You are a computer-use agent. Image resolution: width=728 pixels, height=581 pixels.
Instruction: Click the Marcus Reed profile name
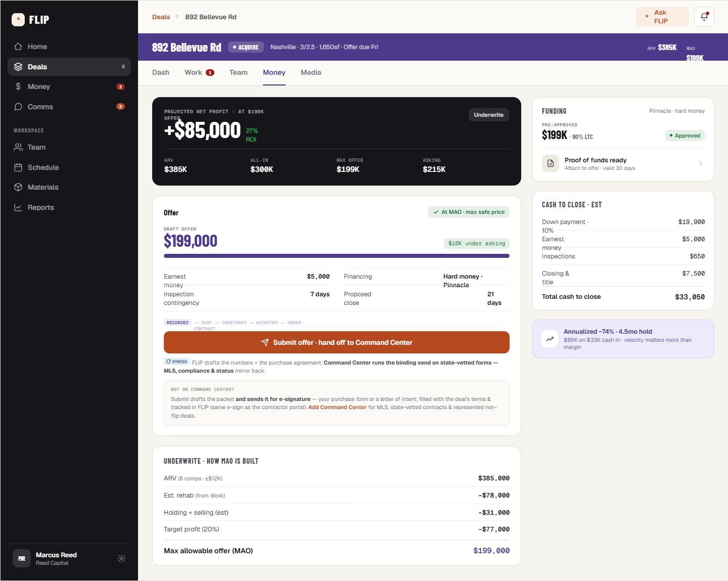[56, 555]
